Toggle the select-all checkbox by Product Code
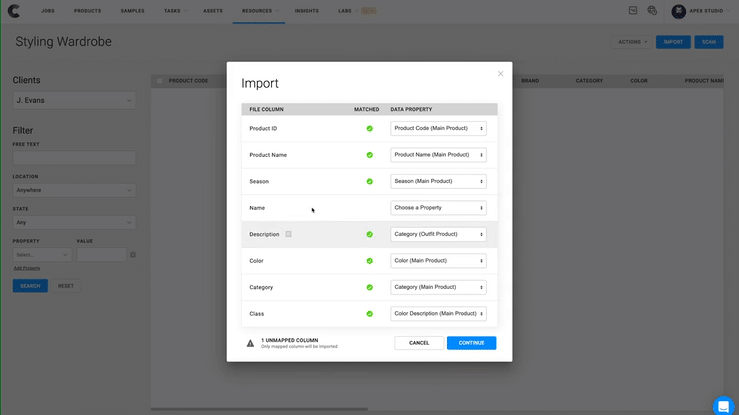Image resolution: width=739 pixels, height=415 pixels. [x=159, y=80]
